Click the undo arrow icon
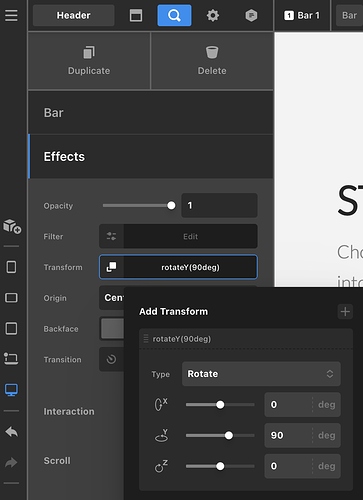Viewport: 363px width, 500px height. pyautogui.click(x=11, y=432)
